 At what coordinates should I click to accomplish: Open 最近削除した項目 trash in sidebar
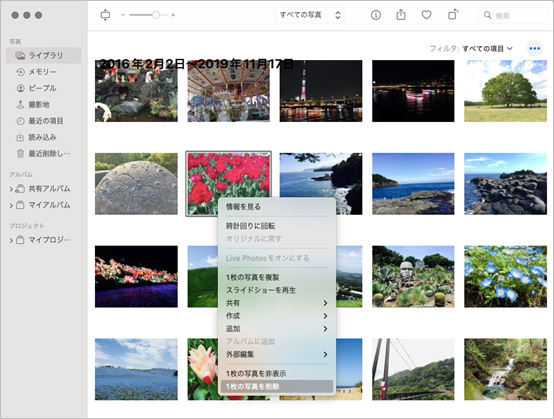(43, 153)
